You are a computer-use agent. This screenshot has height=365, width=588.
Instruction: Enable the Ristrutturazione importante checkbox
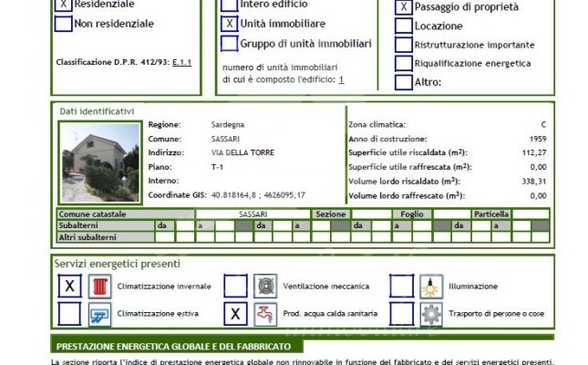click(404, 45)
